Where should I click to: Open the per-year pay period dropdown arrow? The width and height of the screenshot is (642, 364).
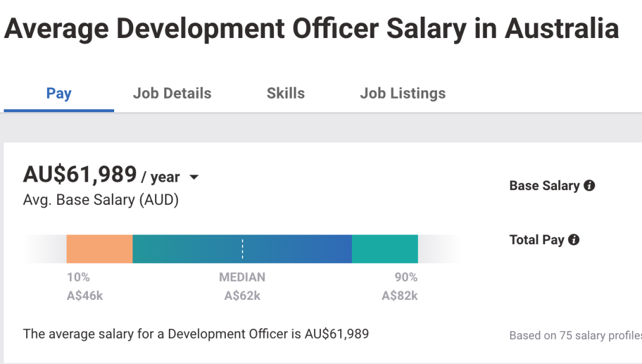coord(194,177)
